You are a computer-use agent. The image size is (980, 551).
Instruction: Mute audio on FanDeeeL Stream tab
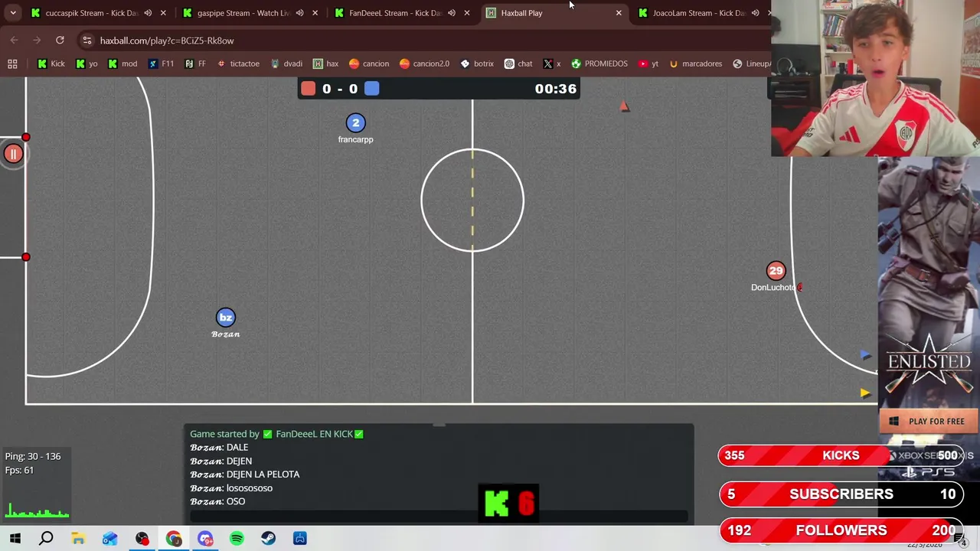452,13
